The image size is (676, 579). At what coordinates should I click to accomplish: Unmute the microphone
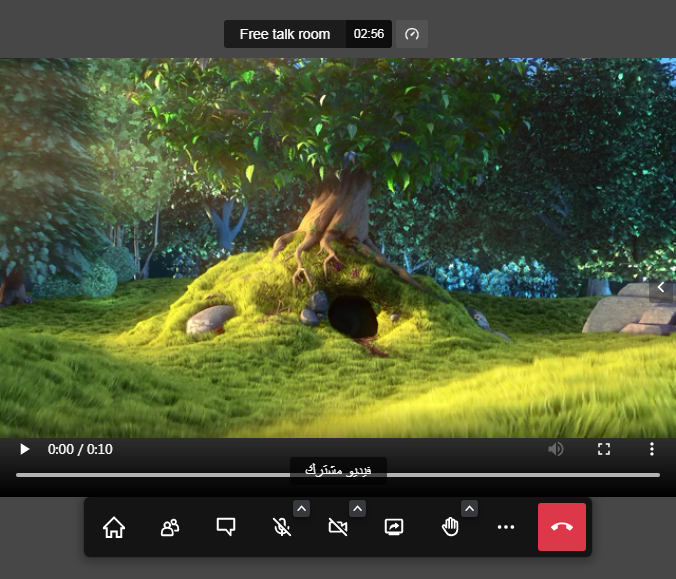(x=282, y=527)
